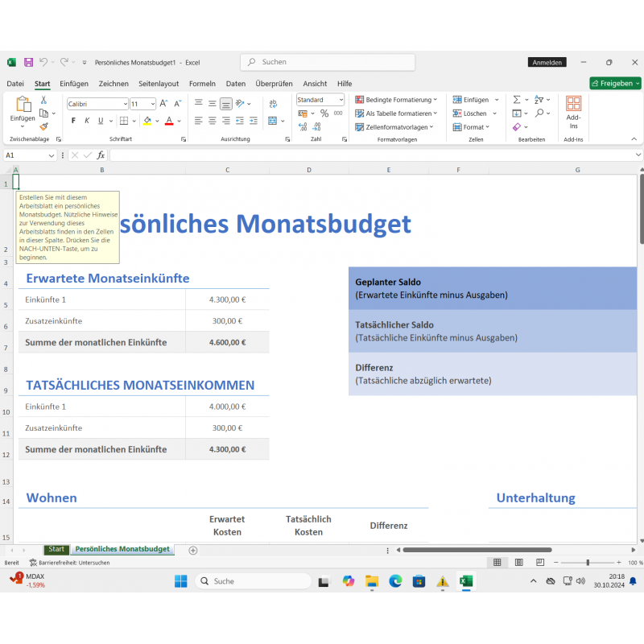Select the Format Painter brush icon
Viewport: 644px width, 644px height.
pos(43,126)
